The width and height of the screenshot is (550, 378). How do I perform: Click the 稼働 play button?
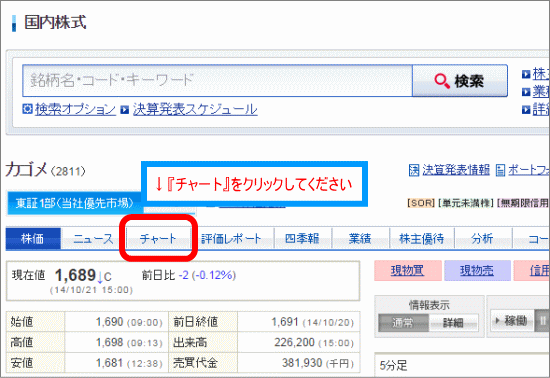pyautogui.click(x=512, y=320)
